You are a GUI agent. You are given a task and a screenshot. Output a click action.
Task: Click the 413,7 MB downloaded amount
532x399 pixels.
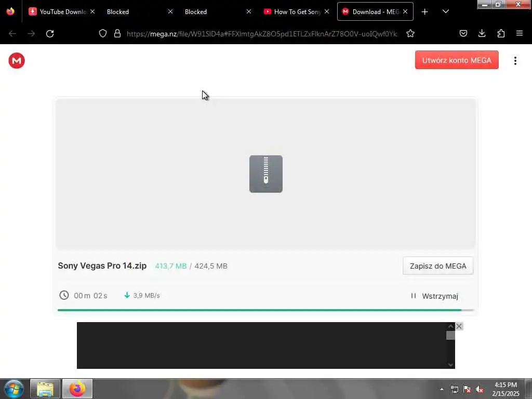tap(170, 266)
